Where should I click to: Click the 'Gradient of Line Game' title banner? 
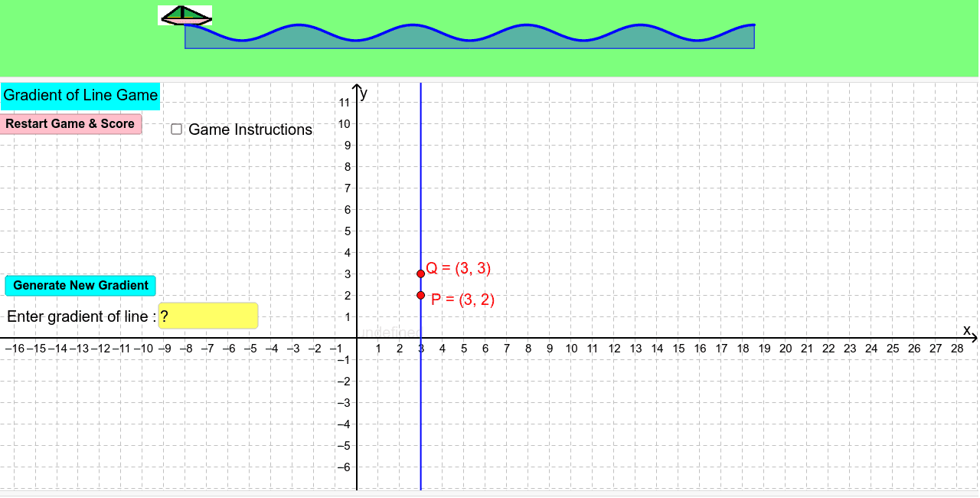pyautogui.click(x=80, y=95)
